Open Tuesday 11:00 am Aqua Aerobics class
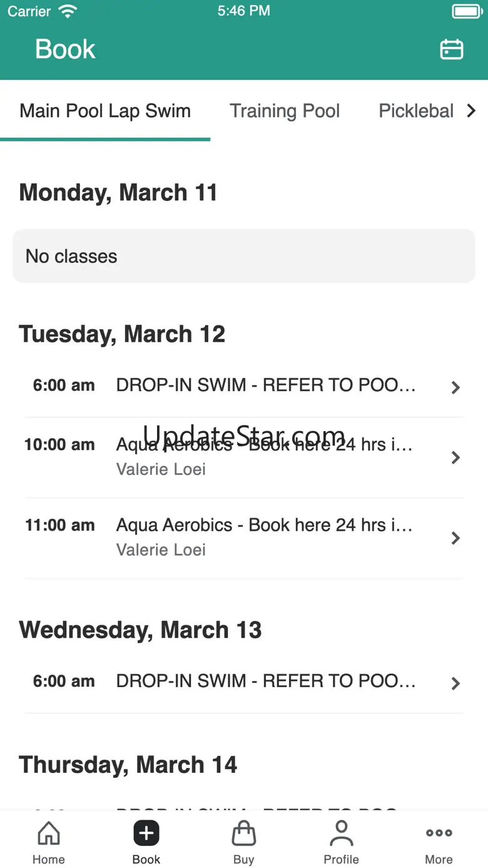488x868 pixels. (263, 537)
